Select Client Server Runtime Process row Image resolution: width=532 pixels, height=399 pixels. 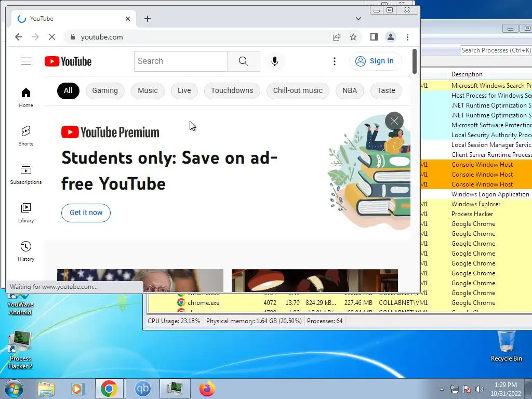click(x=476, y=154)
